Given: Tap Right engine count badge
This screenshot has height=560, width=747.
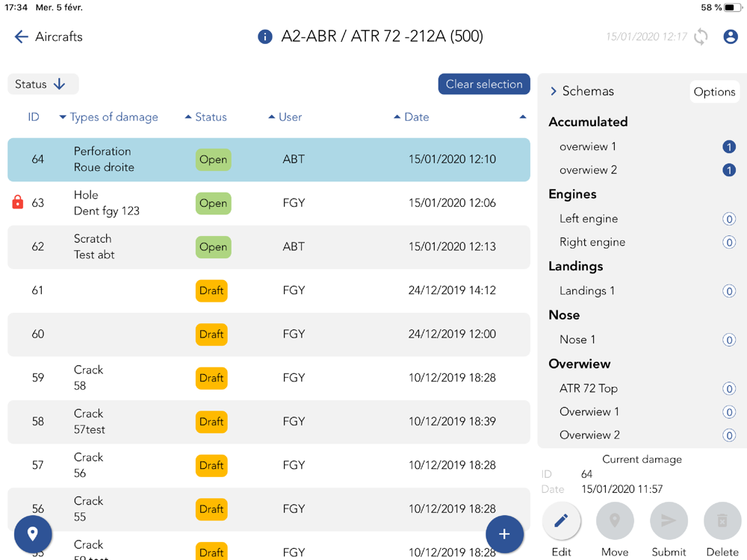Looking at the screenshot, I should point(729,243).
